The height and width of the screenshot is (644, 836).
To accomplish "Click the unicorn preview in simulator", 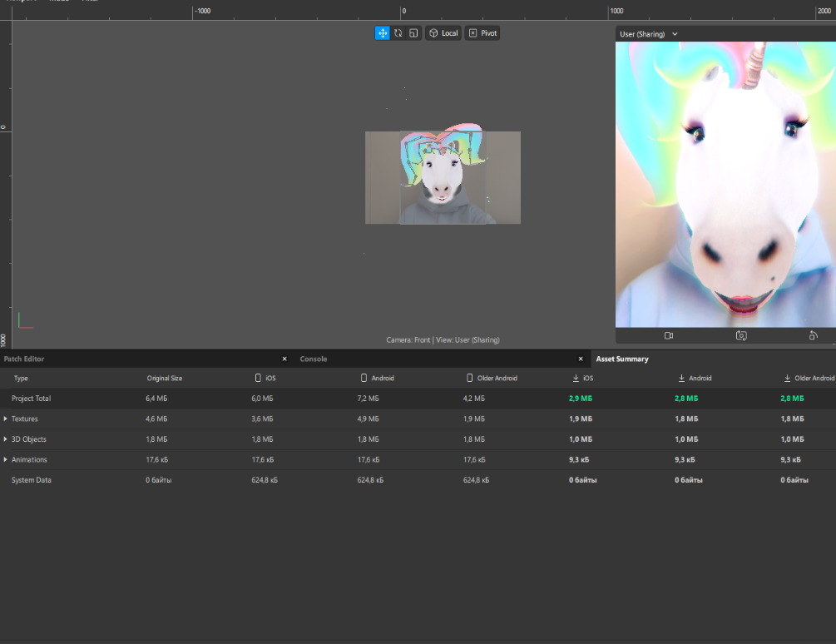I will point(725,185).
